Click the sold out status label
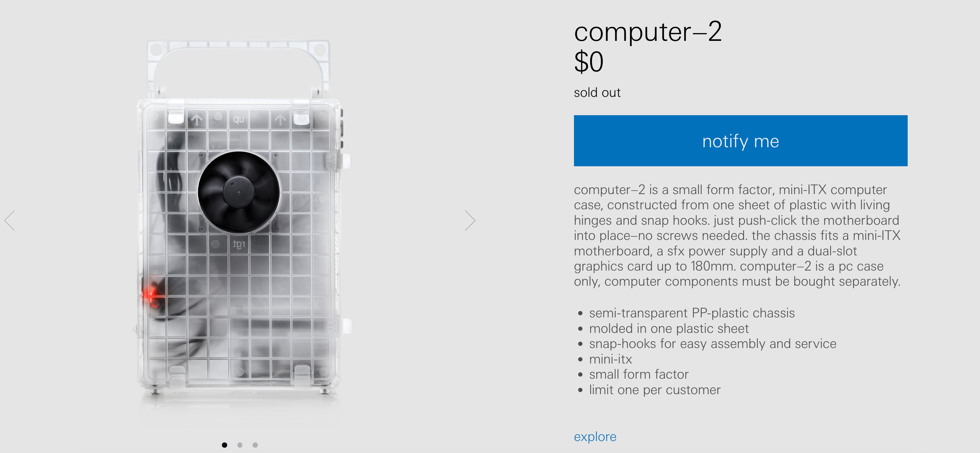The width and height of the screenshot is (980, 453). tap(597, 92)
